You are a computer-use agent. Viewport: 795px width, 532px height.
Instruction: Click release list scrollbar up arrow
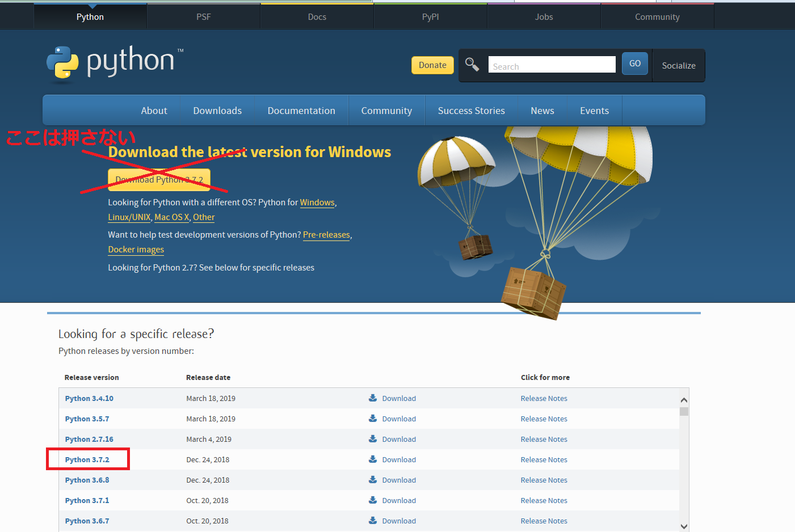point(684,400)
